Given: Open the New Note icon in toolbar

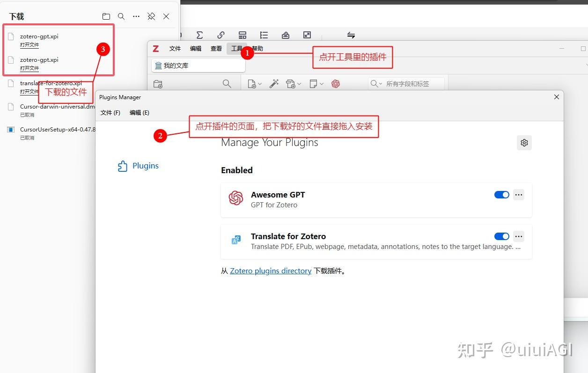Looking at the screenshot, I should [314, 83].
